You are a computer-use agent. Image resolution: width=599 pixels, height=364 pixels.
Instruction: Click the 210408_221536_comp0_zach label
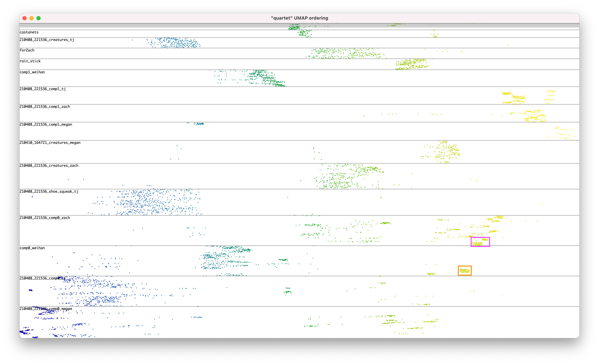(x=45, y=218)
